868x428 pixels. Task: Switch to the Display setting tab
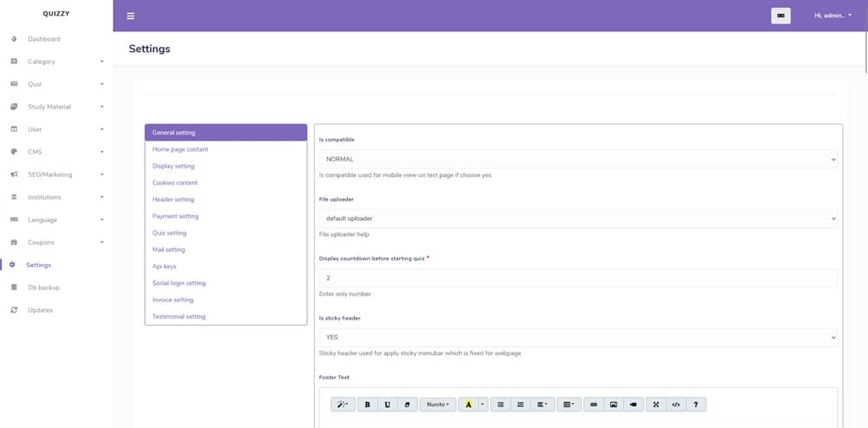pyautogui.click(x=226, y=166)
